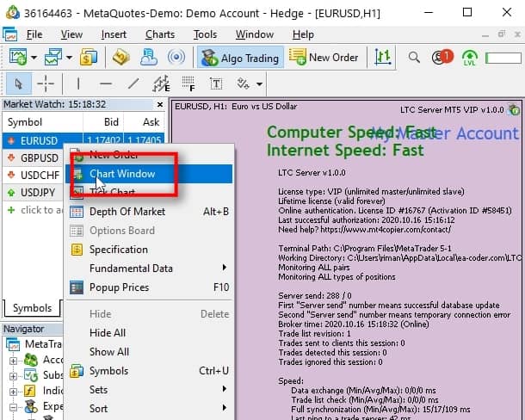The width and height of the screenshot is (525, 420).
Task: Open the search magnifier icon
Action: (x=414, y=58)
